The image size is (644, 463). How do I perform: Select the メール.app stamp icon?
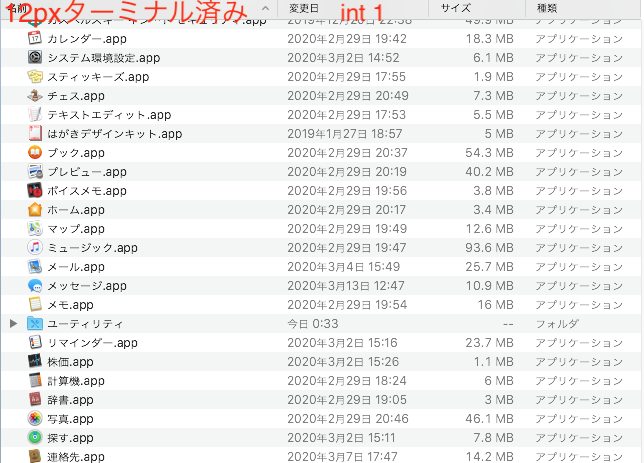35,266
